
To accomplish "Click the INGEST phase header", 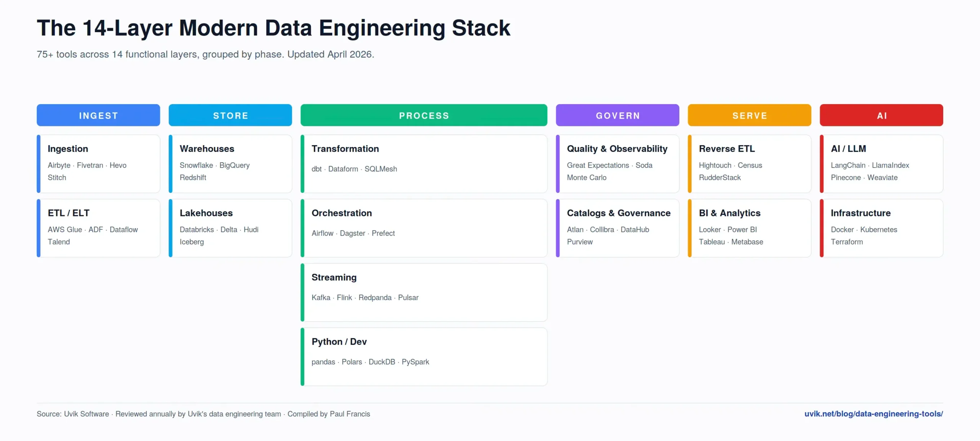I will (x=98, y=115).
